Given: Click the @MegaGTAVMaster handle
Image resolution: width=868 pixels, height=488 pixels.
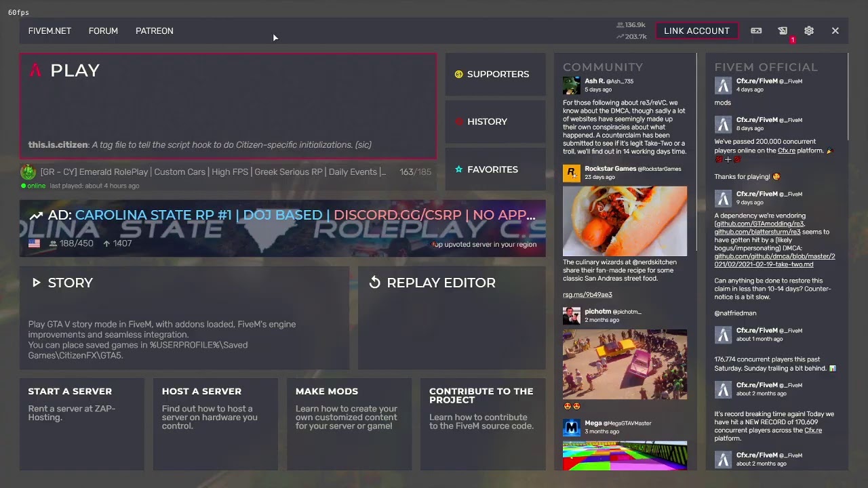Looking at the screenshot, I should [x=628, y=423].
